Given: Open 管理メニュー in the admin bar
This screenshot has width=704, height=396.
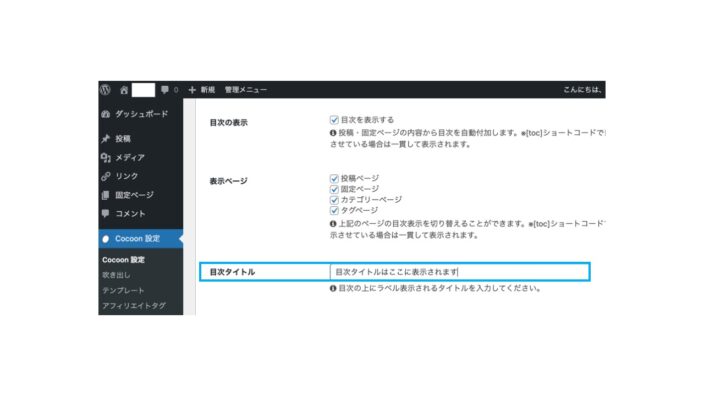Looking at the screenshot, I should click(x=246, y=90).
